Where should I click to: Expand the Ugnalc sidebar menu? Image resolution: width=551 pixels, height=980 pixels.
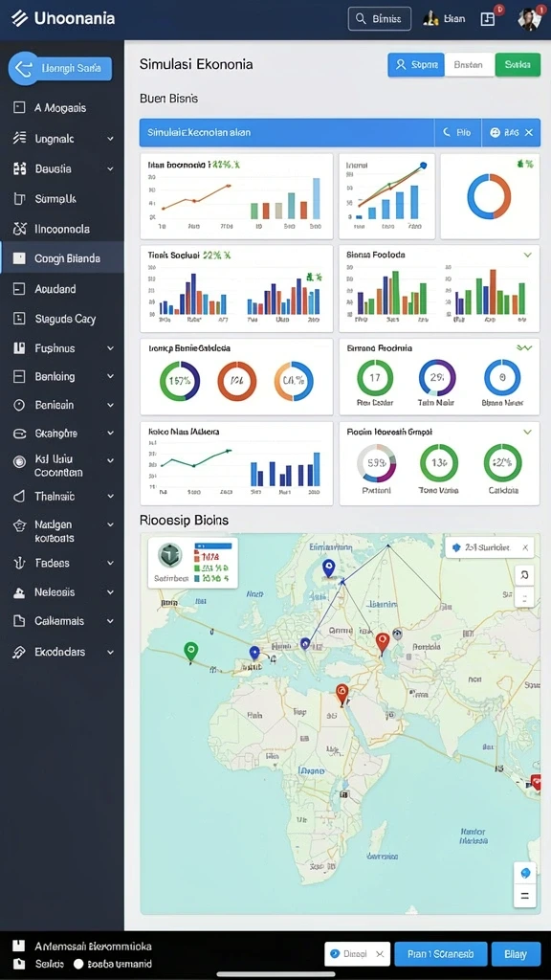click(110, 139)
